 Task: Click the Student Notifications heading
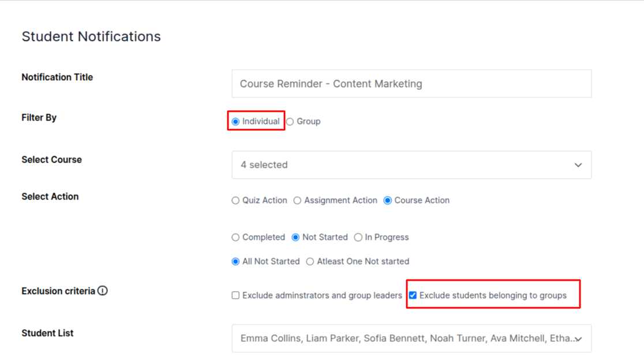(91, 36)
